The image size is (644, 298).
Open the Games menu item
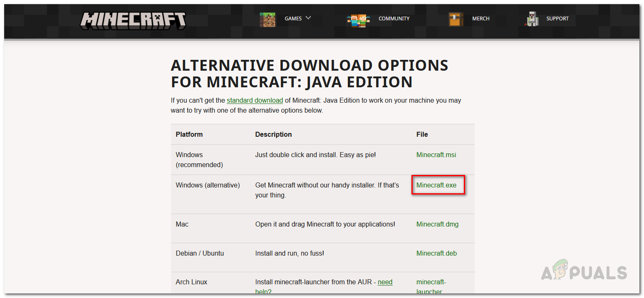293,18
